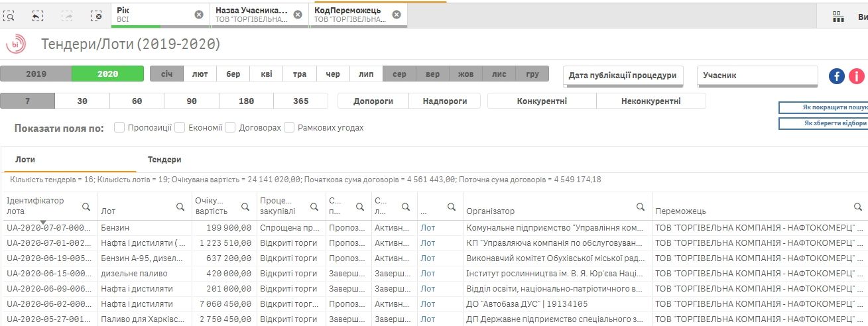The image size is (868, 326).
Task: Select month січ
Action: 166,74
